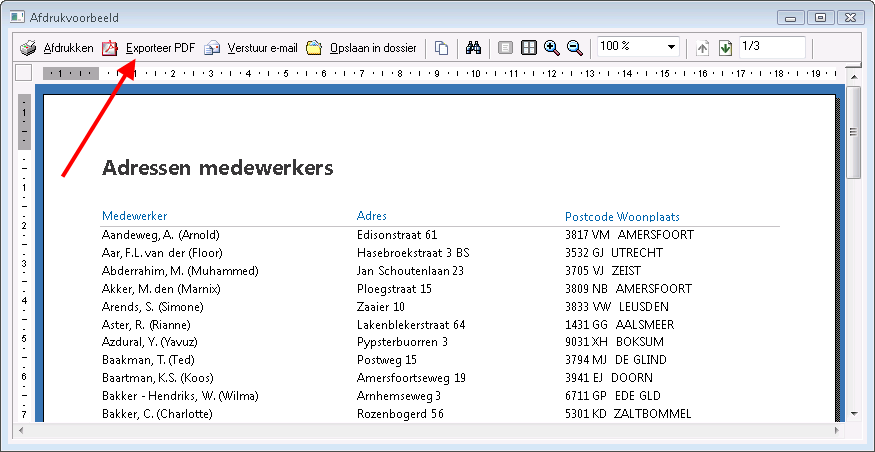Click address Hasebroekstraat 3 BS
The image size is (875, 452).
(413, 253)
